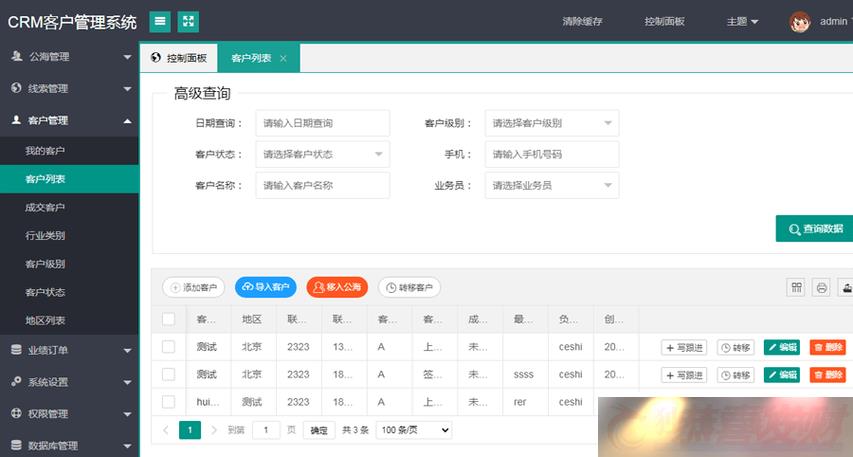Click 控制面板 in the top bar

[x=664, y=22]
